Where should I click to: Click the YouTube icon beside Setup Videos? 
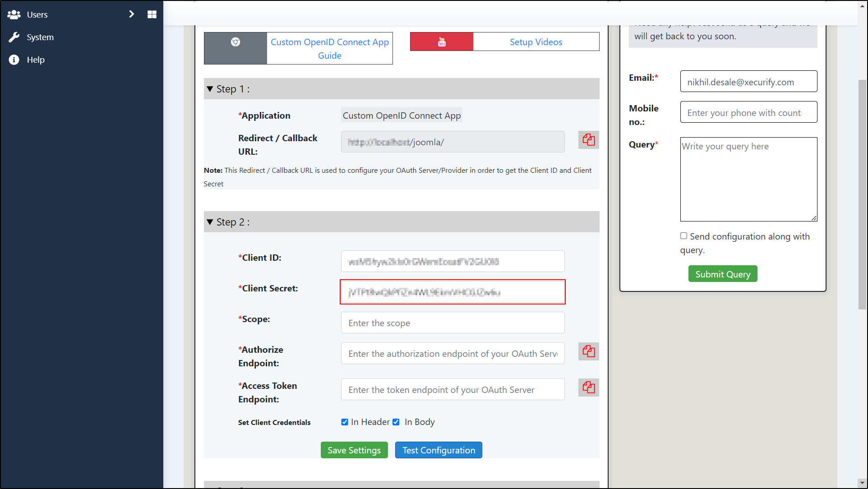click(441, 42)
